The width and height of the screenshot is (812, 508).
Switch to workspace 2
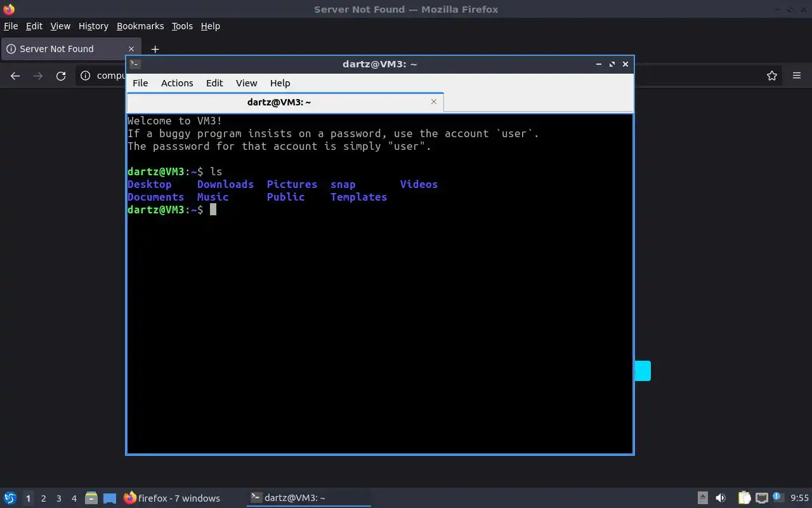tap(44, 498)
